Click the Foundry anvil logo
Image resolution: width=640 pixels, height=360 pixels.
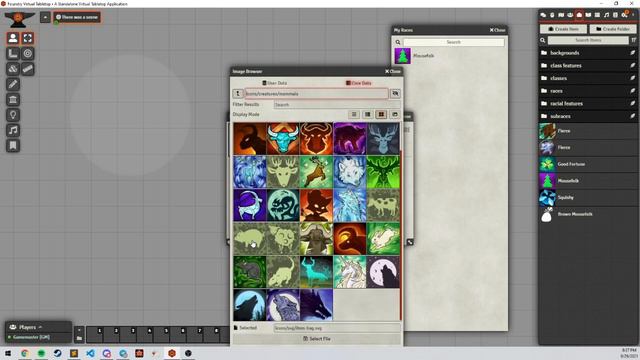pos(20,19)
